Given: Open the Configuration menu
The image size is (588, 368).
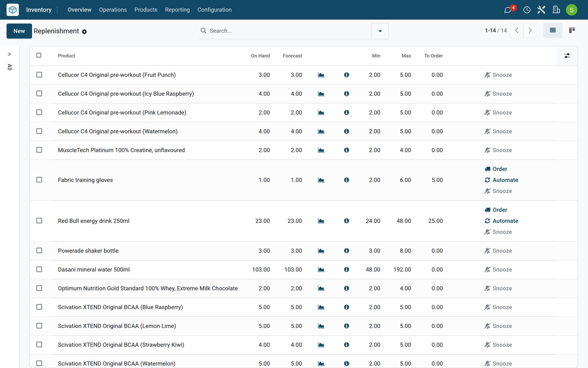Looking at the screenshot, I should (215, 10).
